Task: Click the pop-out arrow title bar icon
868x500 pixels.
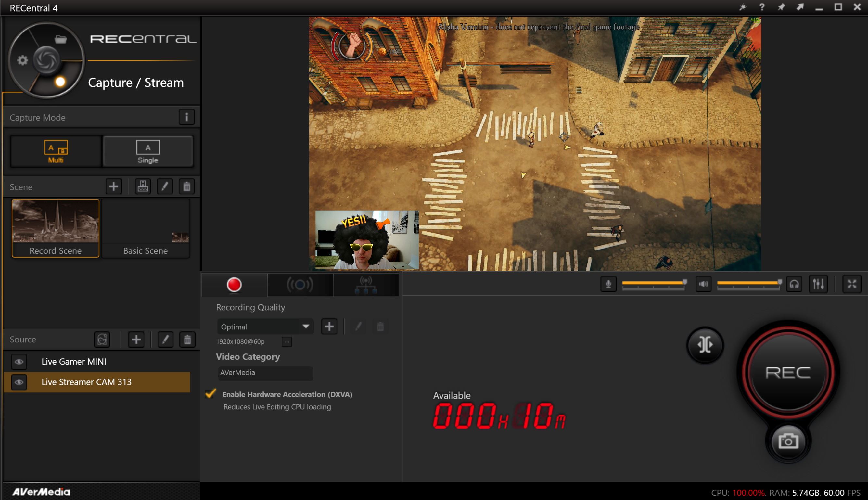Action: 800,7
